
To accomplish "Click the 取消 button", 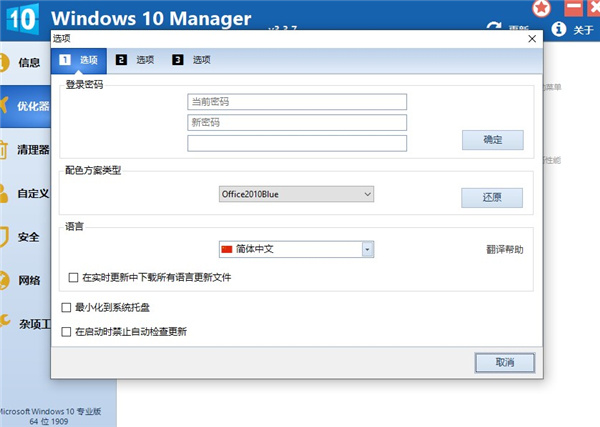I will 505,362.
